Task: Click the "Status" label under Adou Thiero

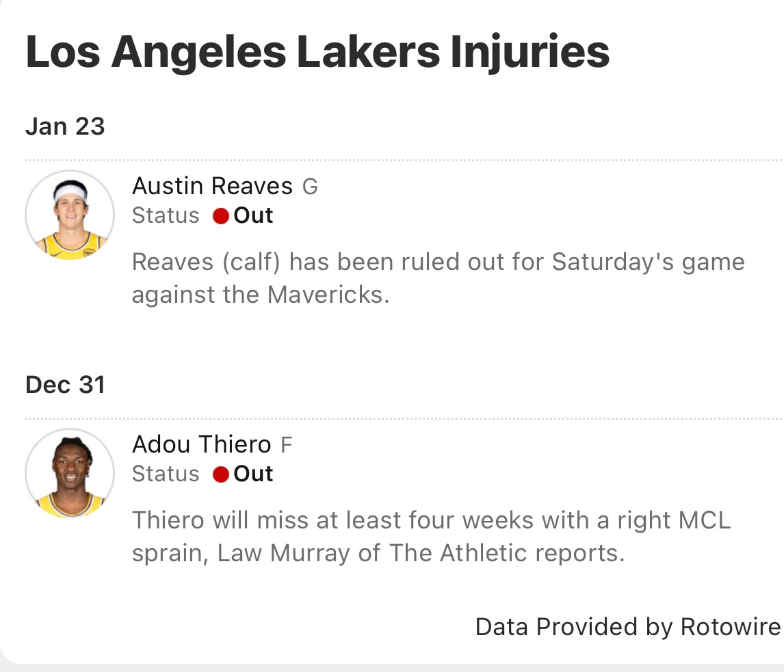Action: pyautogui.click(x=166, y=474)
